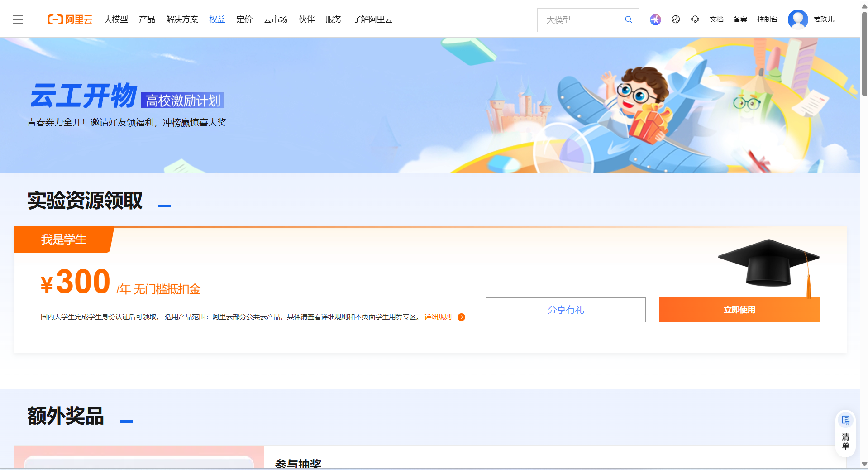Image resolution: width=868 pixels, height=470 pixels.
Task: Open the 了解阿里云 menu
Action: point(373,19)
